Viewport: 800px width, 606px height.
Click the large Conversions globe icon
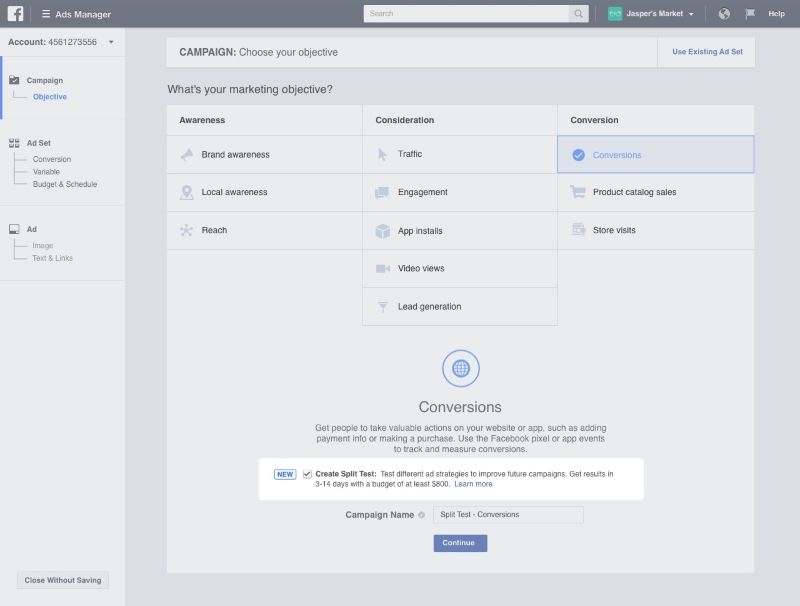tap(461, 368)
